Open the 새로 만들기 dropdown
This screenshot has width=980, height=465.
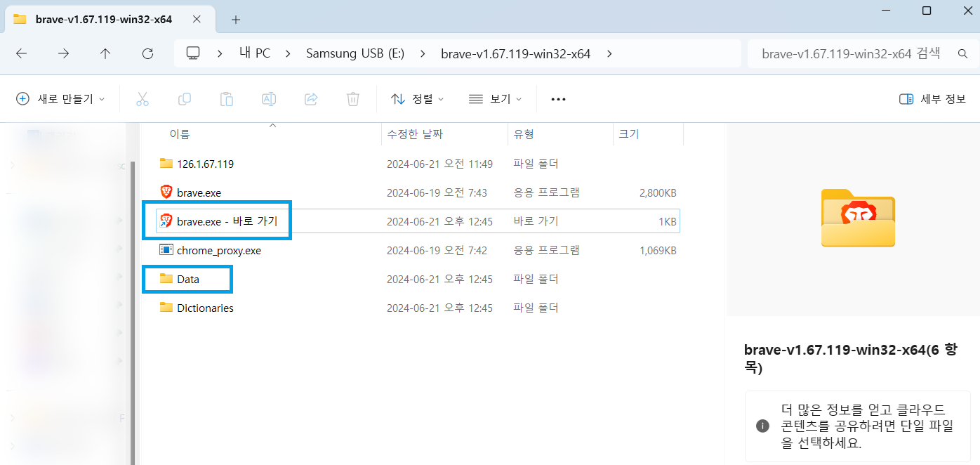(60, 99)
